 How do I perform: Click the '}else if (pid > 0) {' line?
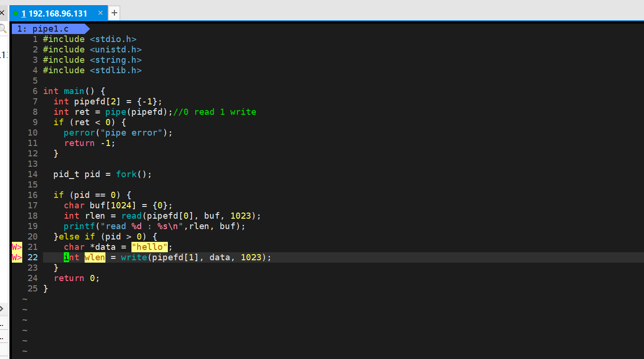105,237
